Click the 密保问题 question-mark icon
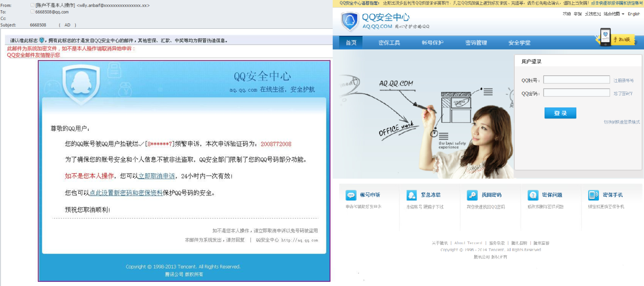644x286 pixels. click(533, 195)
